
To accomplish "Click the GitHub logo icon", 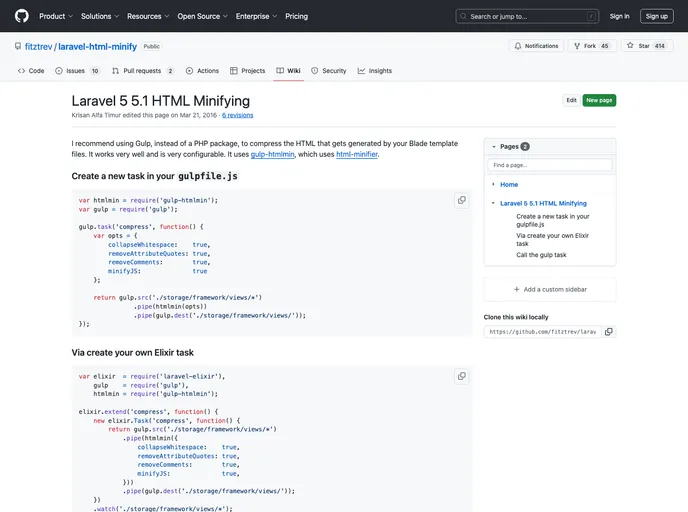I will [22, 16].
